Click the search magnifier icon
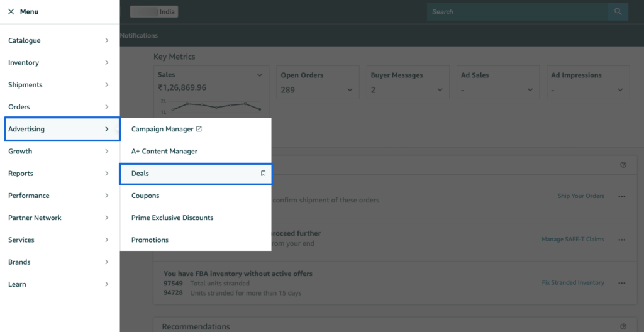Viewport: 644px width, 332px height. (618, 11)
